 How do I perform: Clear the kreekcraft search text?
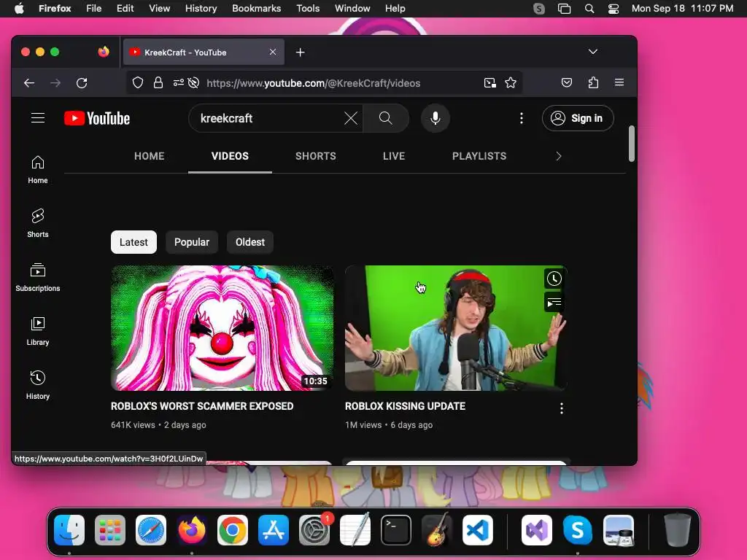point(351,118)
